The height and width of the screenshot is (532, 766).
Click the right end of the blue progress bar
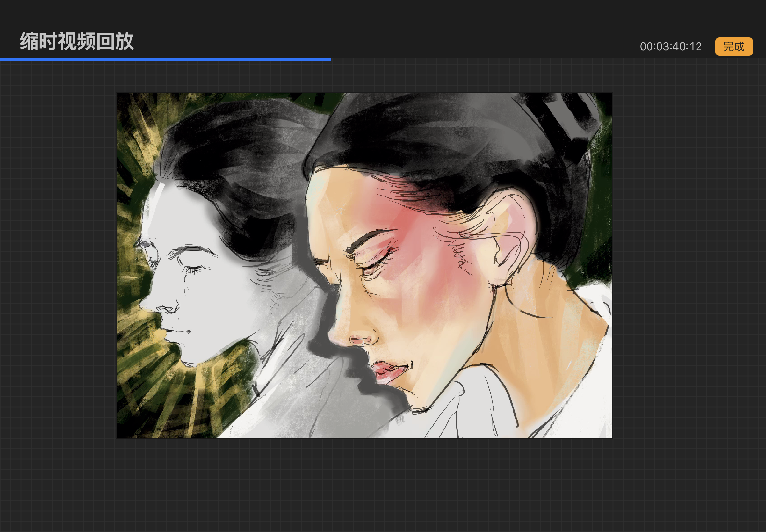click(x=330, y=60)
